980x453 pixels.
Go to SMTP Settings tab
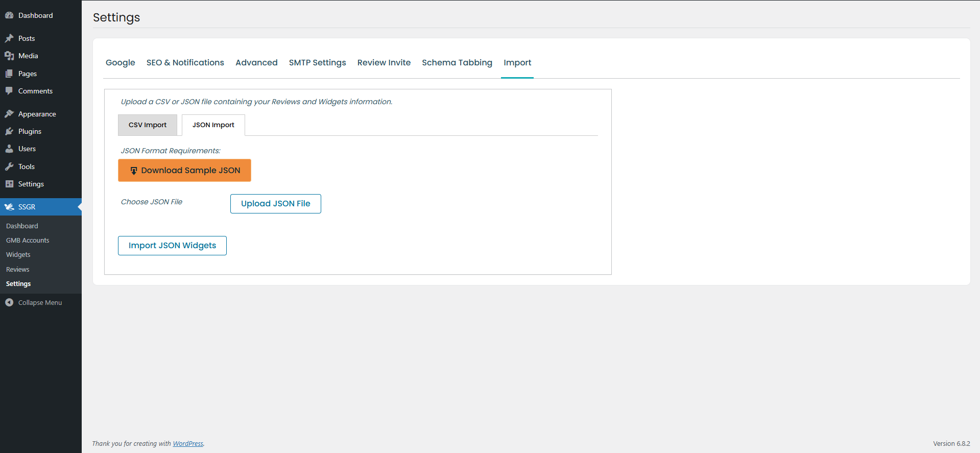tap(318, 62)
